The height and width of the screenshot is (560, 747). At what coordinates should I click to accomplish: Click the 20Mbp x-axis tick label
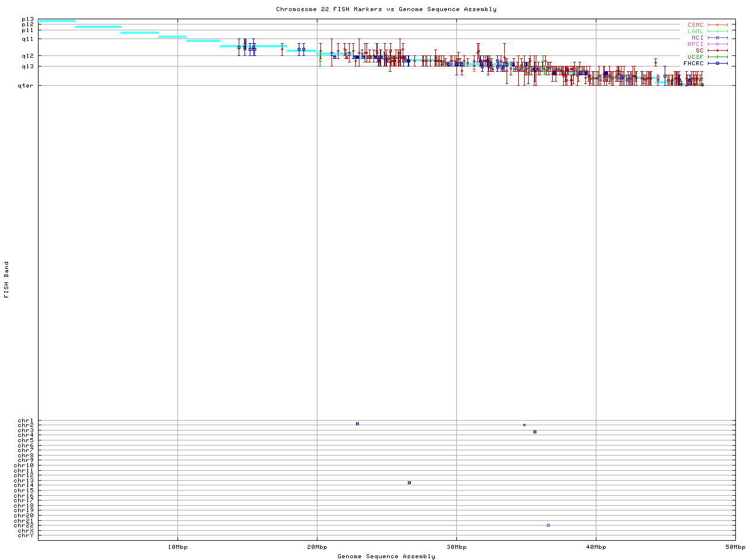coord(317,547)
